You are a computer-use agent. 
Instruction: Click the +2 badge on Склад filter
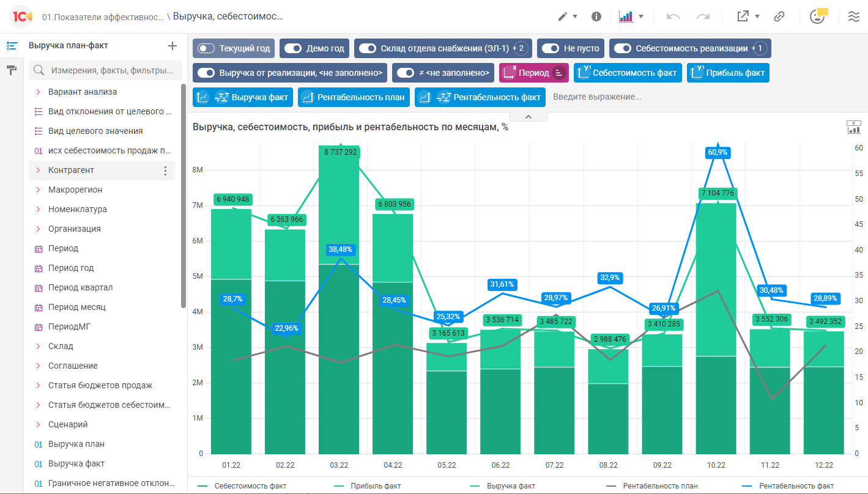coord(520,48)
